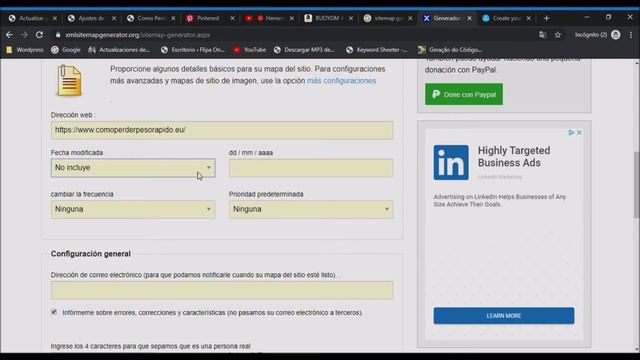Open the cambiar la frecuencia dropdown
The image size is (640, 360).
click(x=133, y=209)
